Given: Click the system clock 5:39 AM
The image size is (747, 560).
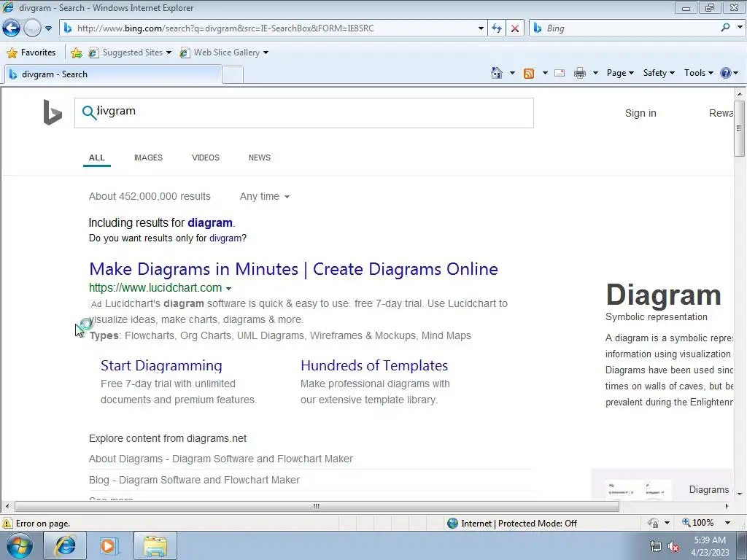Looking at the screenshot, I should 710,540.
